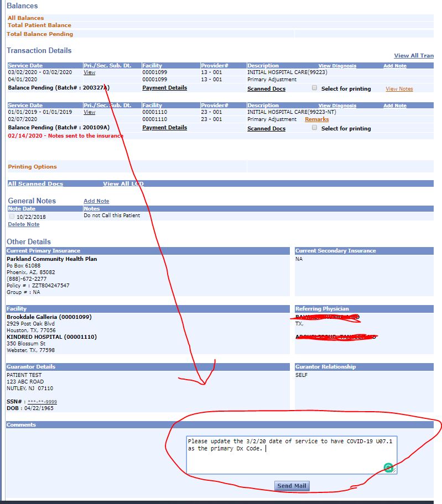The height and width of the screenshot is (504, 442).
Task: Open Payment Details for batch 200327A
Action: point(164,88)
